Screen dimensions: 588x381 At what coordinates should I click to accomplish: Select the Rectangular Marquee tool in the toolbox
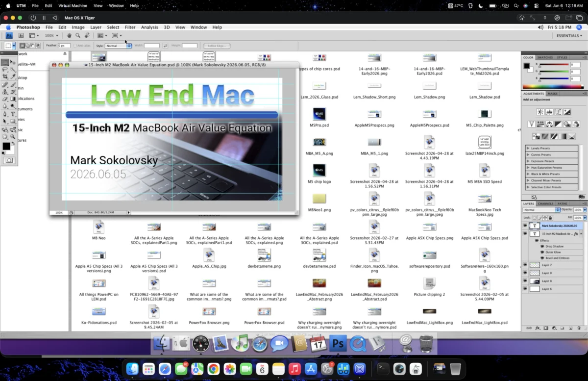[x=5, y=62]
